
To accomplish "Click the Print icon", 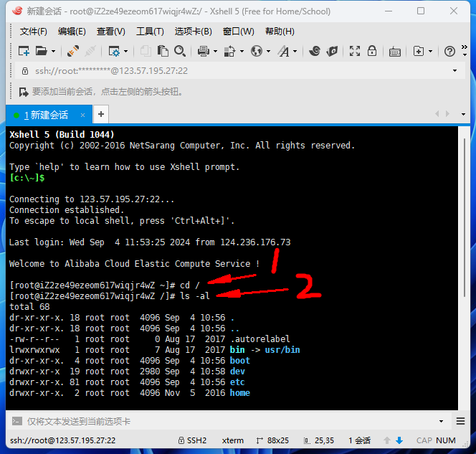I will click(x=203, y=51).
